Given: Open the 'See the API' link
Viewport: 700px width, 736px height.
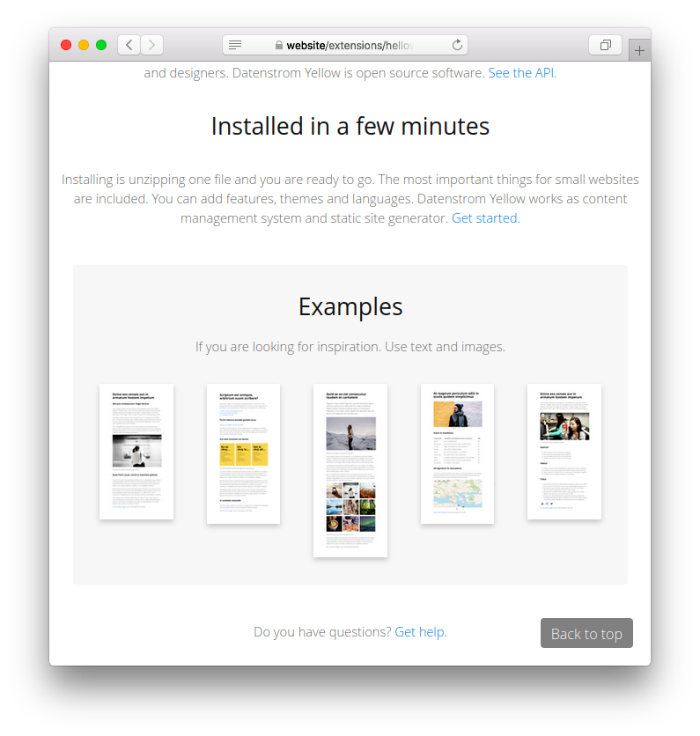Looking at the screenshot, I should [x=521, y=73].
